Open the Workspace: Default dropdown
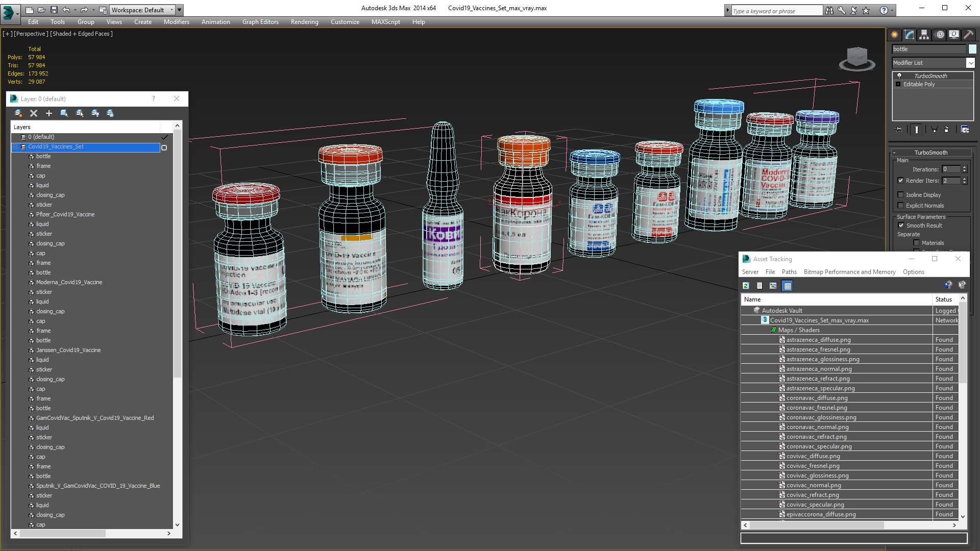The image size is (980, 551). 143,10
